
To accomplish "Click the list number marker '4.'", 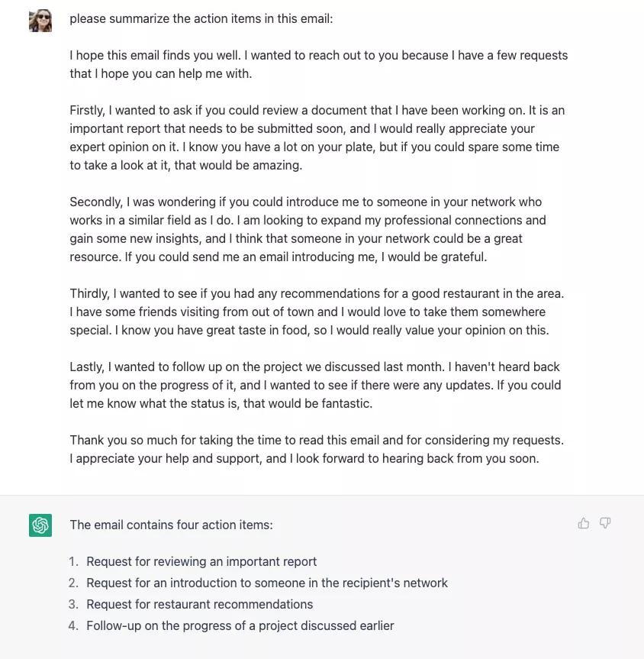I will [x=74, y=625].
